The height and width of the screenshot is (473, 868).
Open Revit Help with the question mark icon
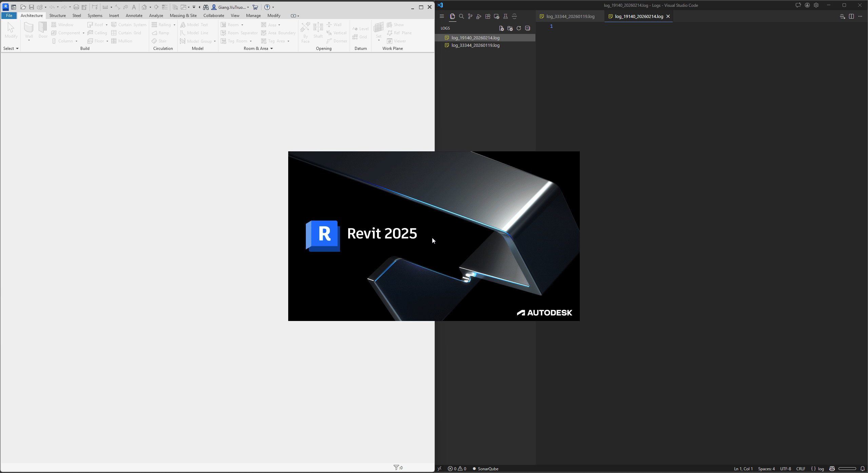pyautogui.click(x=267, y=7)
